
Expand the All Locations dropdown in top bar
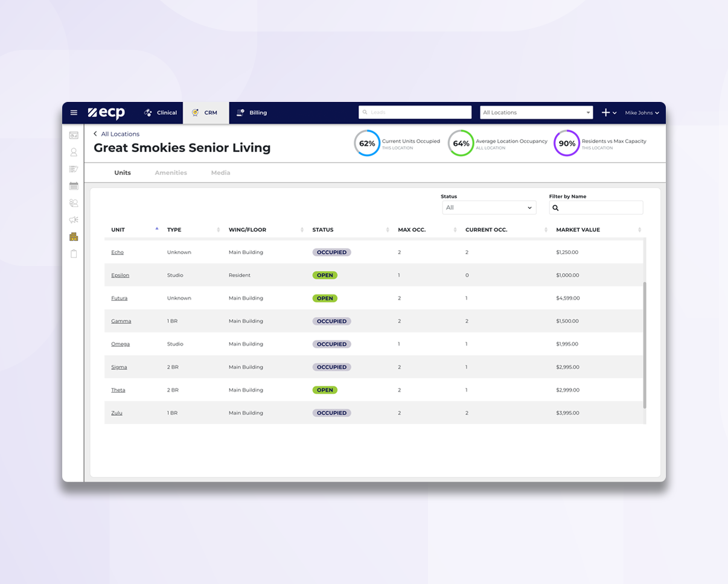(535, 112)
